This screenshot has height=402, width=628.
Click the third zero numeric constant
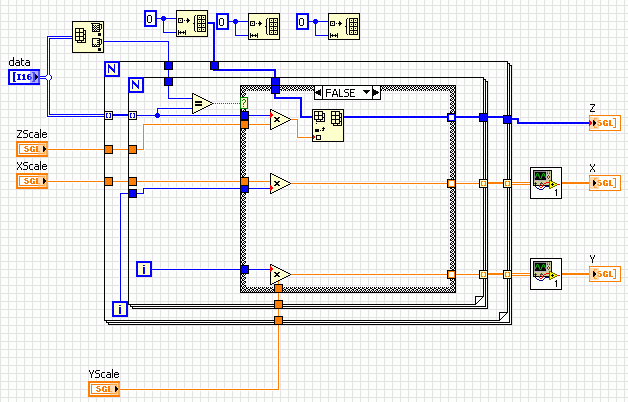coord(302,22)
